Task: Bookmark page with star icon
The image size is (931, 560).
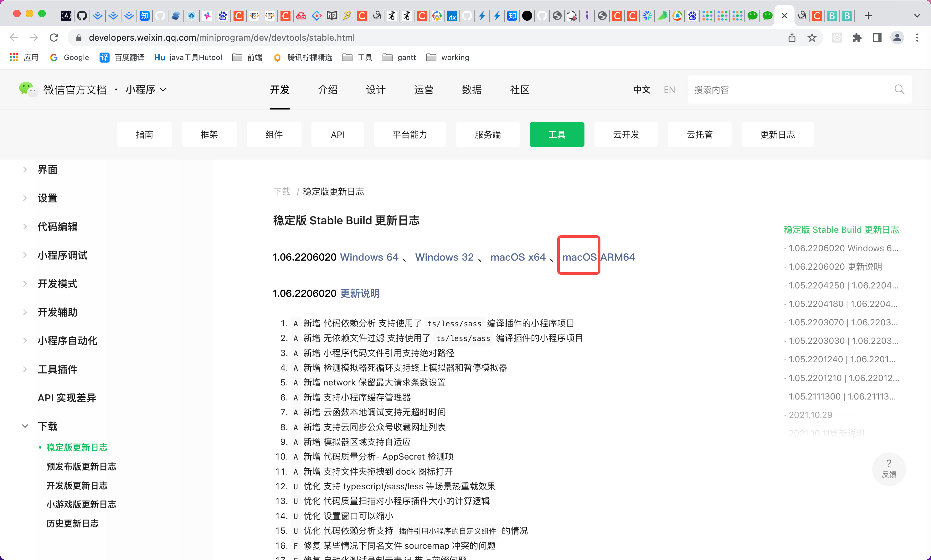Action: (x=812, y=37)
